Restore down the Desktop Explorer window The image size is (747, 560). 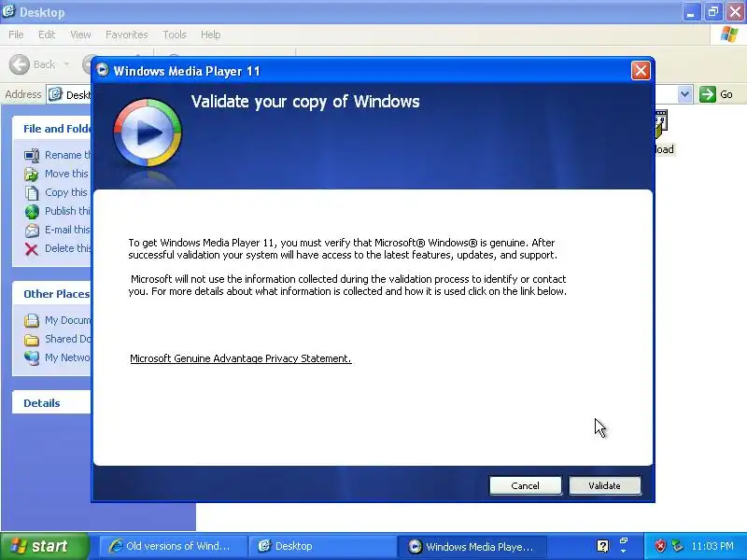[x=713, y=12]
